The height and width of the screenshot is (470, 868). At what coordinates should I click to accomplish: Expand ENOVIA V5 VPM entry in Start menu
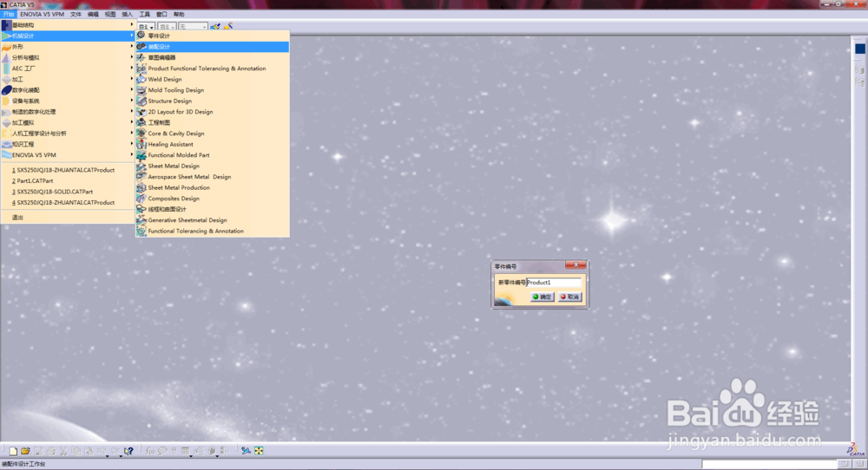tap(68, 155)
